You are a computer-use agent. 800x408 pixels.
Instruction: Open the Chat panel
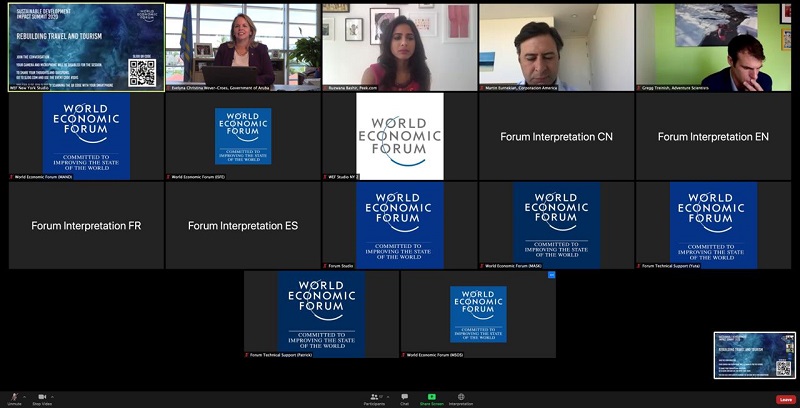pyautogui.click(x=405, y=397)
